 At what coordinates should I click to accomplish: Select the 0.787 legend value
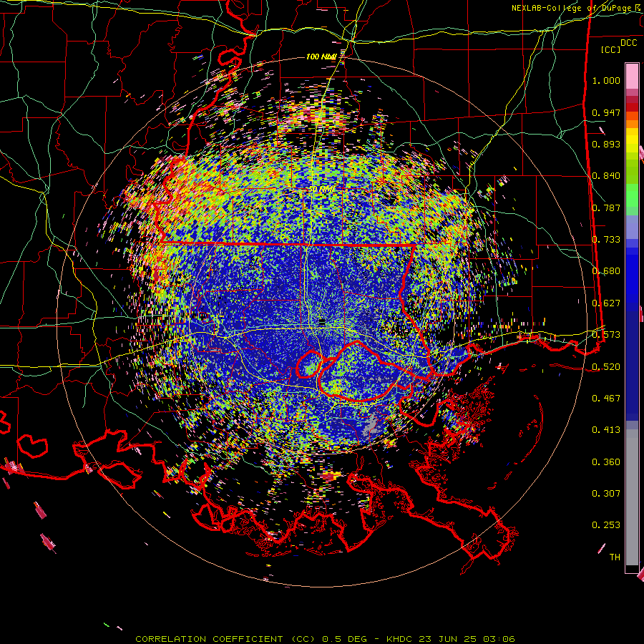click(606, 208)
